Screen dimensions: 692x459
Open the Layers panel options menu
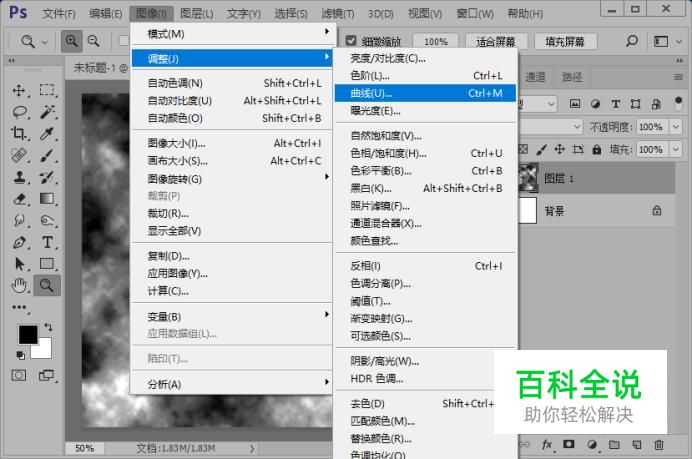[x=678, y=77]
